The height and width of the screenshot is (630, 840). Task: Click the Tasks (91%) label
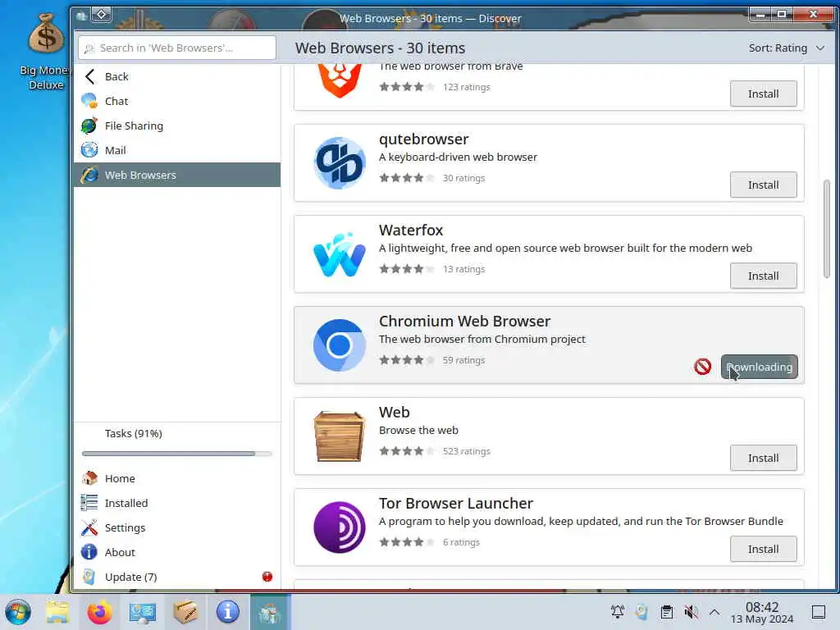click(134, 433)
